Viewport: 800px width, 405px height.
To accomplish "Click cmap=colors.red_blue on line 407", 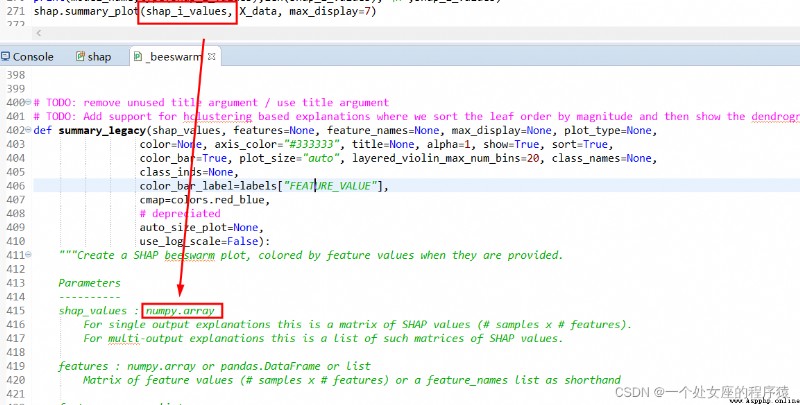I will (203, 200).
